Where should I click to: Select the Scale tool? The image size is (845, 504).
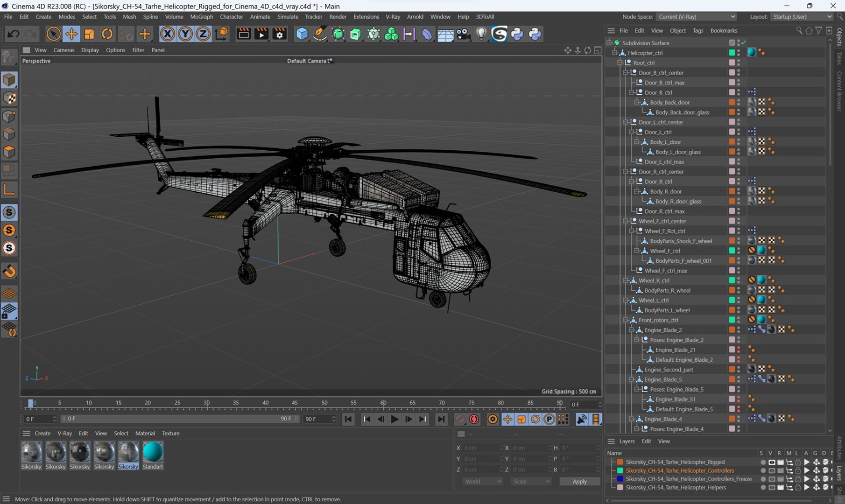[89, 34]
